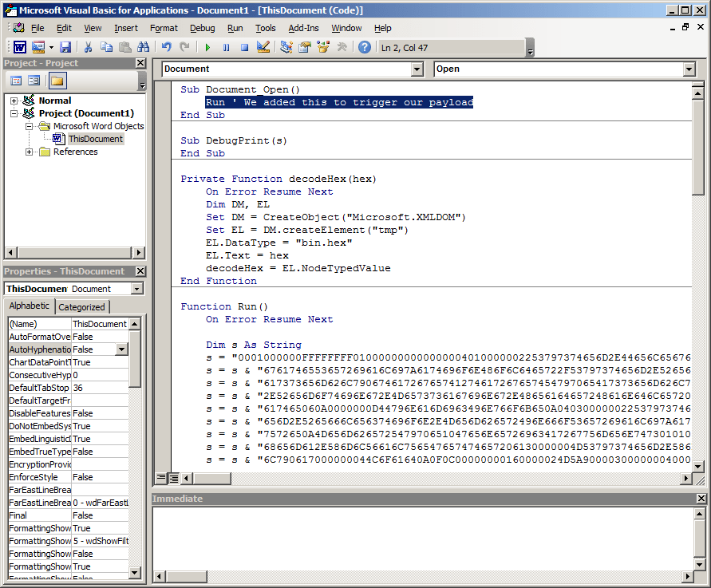
Task: Open the Project Explorer icon in toolbar
Action: (286, 47)
